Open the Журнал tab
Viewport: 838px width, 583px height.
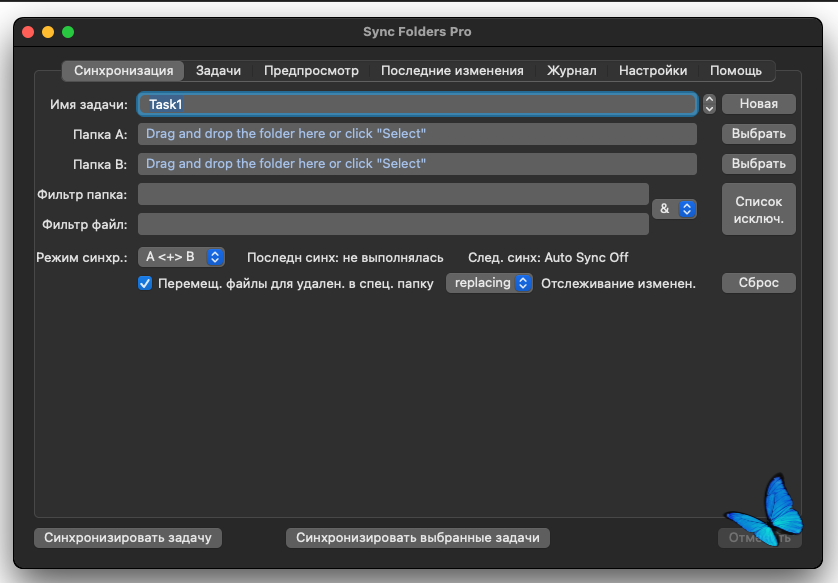(571, 71)
